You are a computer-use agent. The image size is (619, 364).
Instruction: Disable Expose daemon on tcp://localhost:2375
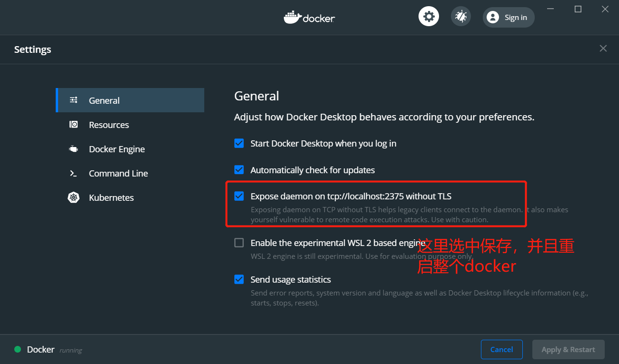pyautogui.click(x=239, y=196)
